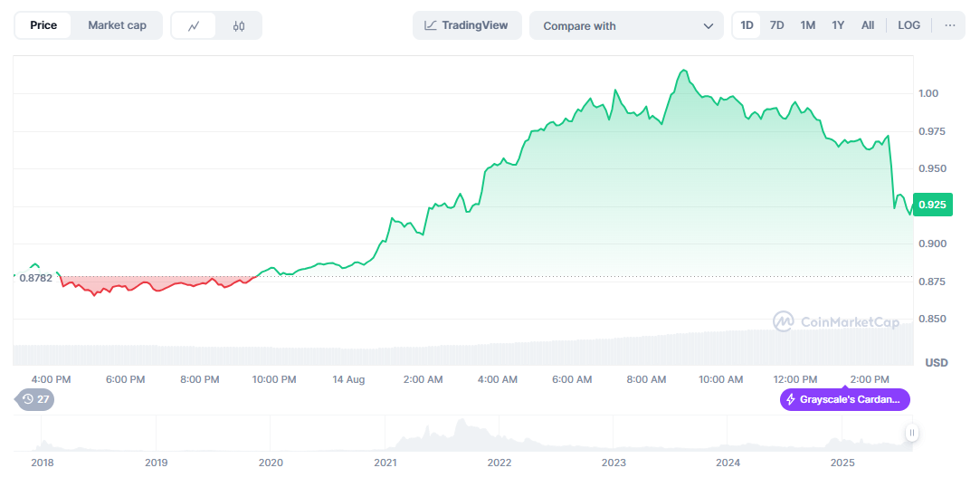The width and height of the screenshot is (980, 487).
Task: Click the 2:00 PM time axis label
Action: [x=870, y=379]
